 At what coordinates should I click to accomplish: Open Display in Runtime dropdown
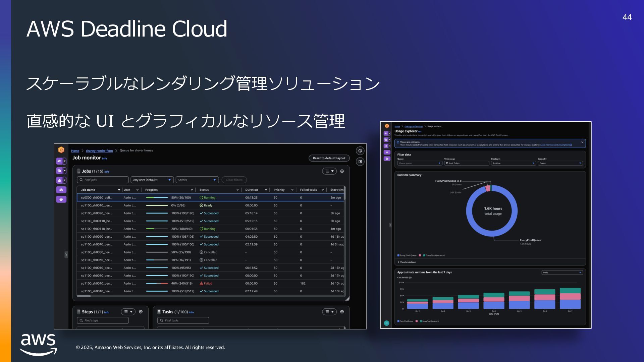point(513,163)
